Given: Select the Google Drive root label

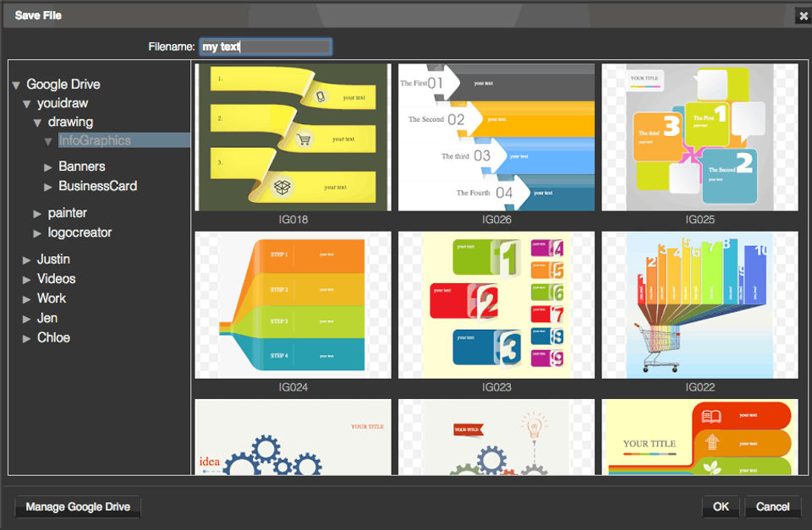Looking at the screenshot, I should click(x=63, y=85).
